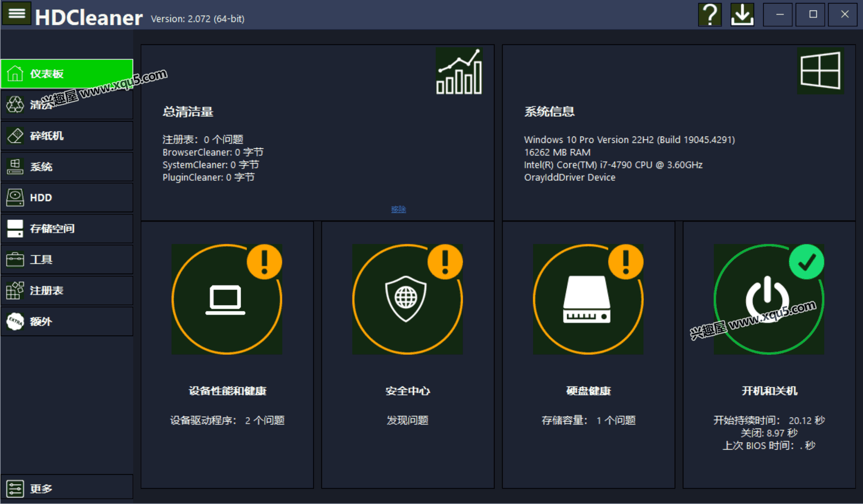The height and width of the screenshot is (504, 863).
Task: Open the 额外 section
Action: [x=67, y=321]
